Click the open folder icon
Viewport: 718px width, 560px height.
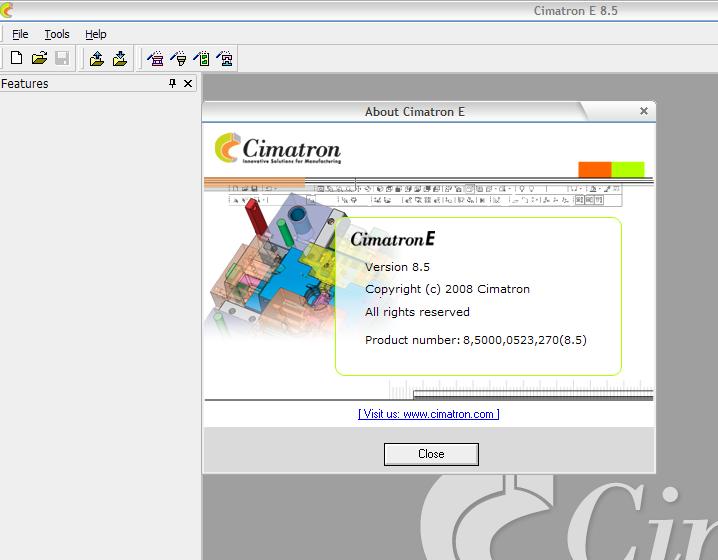(x=39, y=58)
